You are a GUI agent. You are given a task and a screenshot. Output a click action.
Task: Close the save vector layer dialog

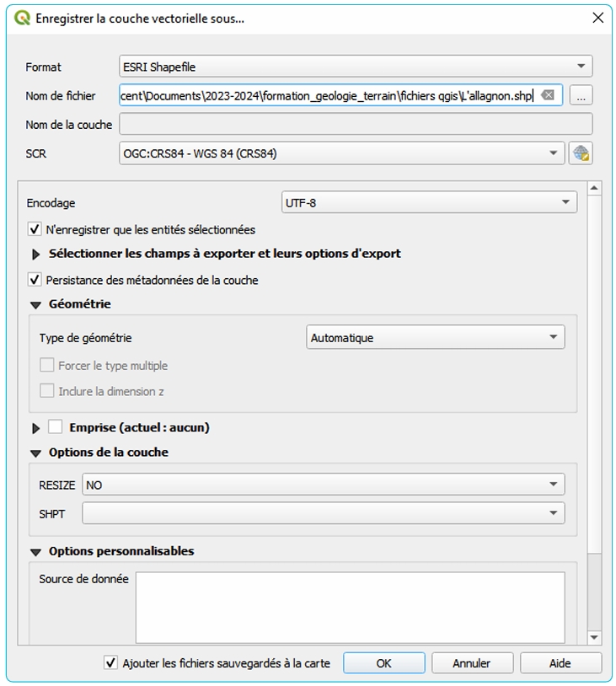coord(597,18)
